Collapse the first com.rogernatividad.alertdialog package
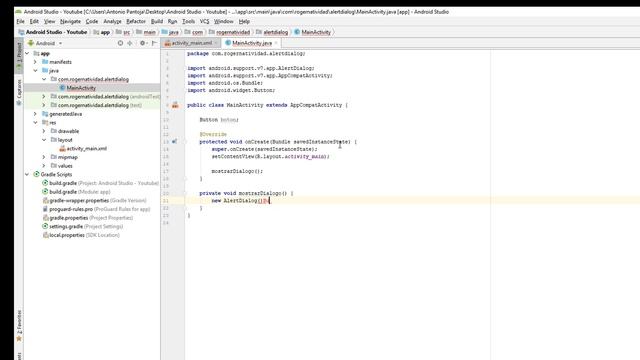This screenshot has width=640, height=360. [44, 79]
